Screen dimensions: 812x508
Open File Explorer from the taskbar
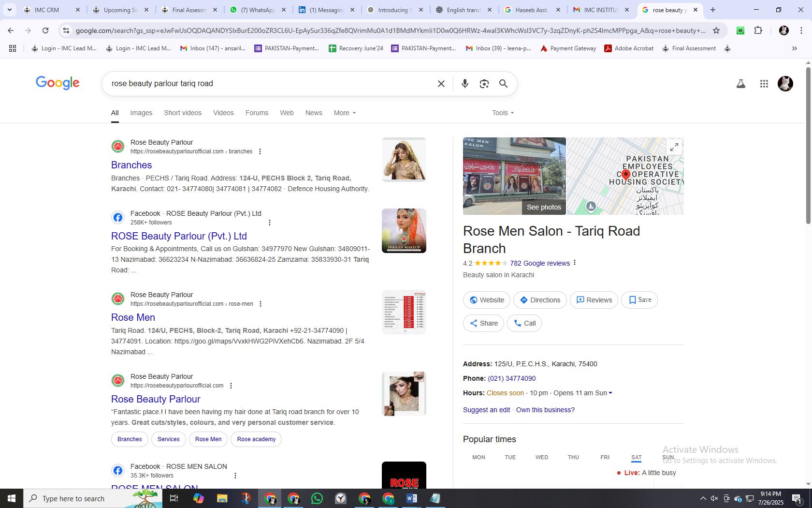[x=222, y=498]
